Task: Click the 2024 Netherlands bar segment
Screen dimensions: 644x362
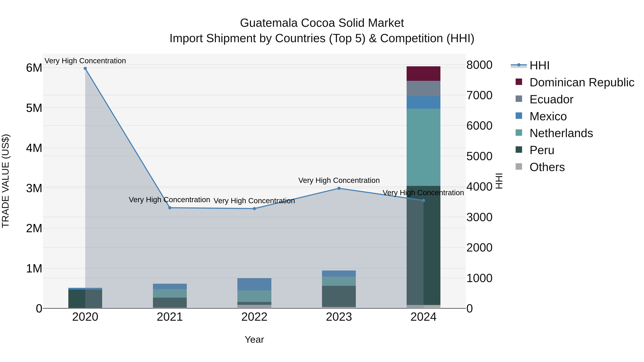Action: [423, 147]
